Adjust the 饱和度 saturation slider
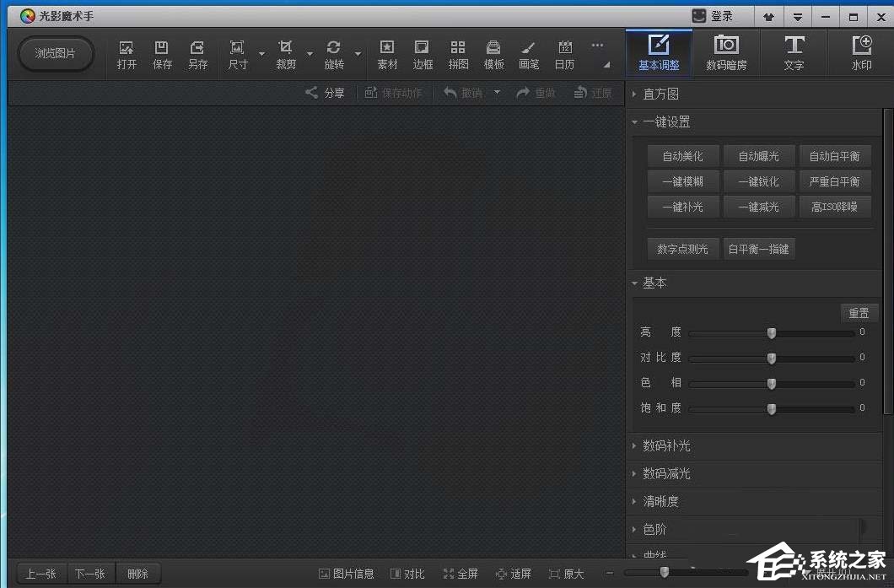 click(x=770, y=408)
